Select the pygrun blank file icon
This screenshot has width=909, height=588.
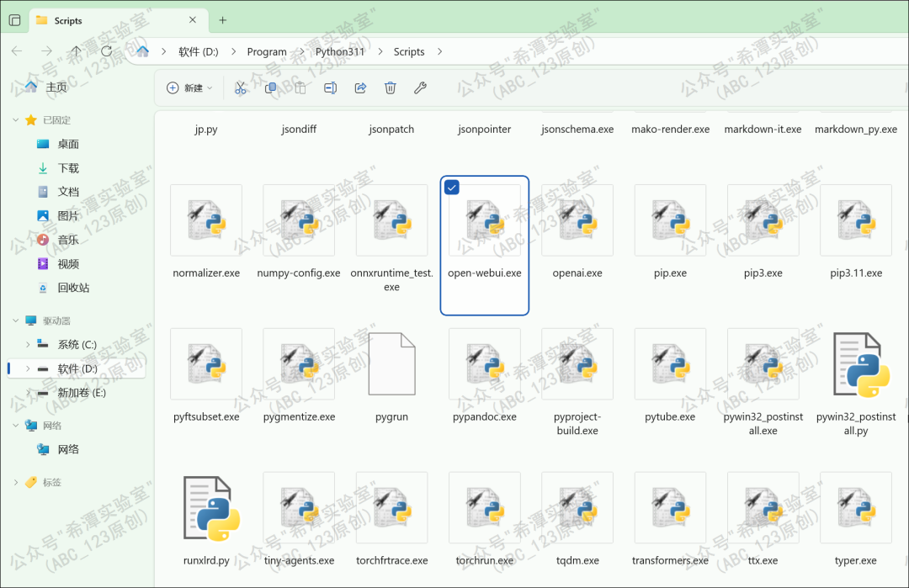pos(392,363)
